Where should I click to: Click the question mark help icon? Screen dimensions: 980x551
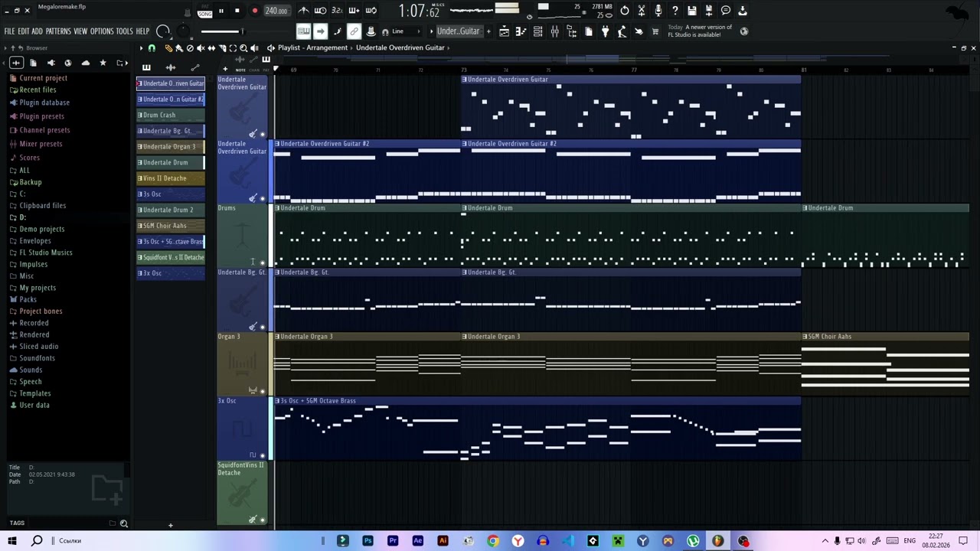coord(675,11)
